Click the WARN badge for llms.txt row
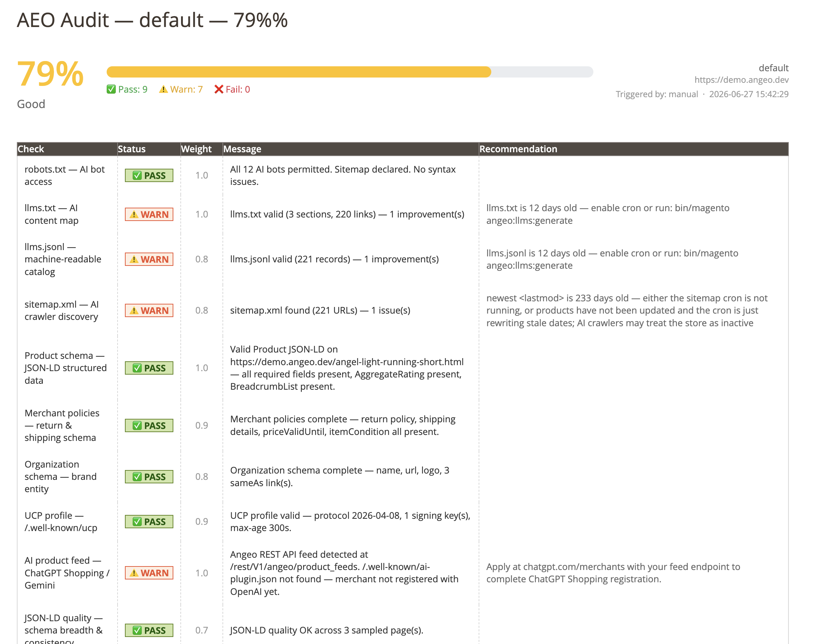819x644 pixels. click(x=149, y=214)
